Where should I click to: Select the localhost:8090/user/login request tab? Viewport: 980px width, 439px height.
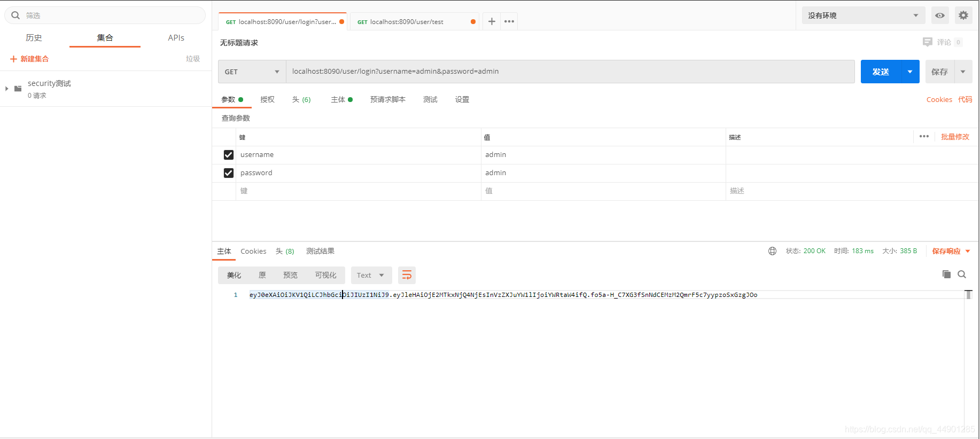(282, 22)
